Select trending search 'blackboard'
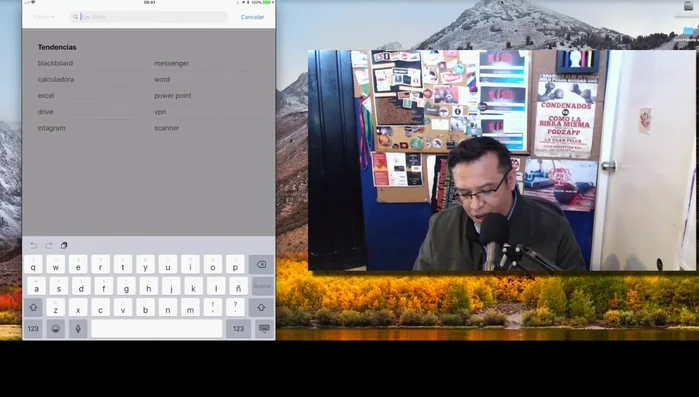This screenshot has width=699, height=397. click(55, 63)
